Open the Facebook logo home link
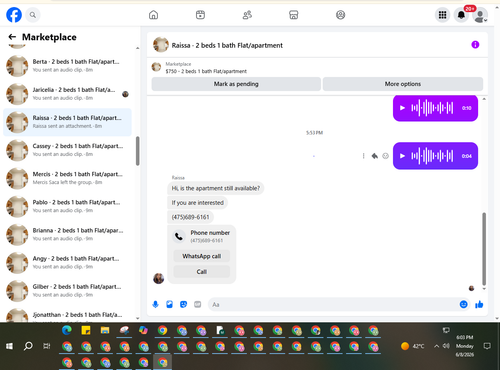The image size is (500, 370). [x=14, y=15]
